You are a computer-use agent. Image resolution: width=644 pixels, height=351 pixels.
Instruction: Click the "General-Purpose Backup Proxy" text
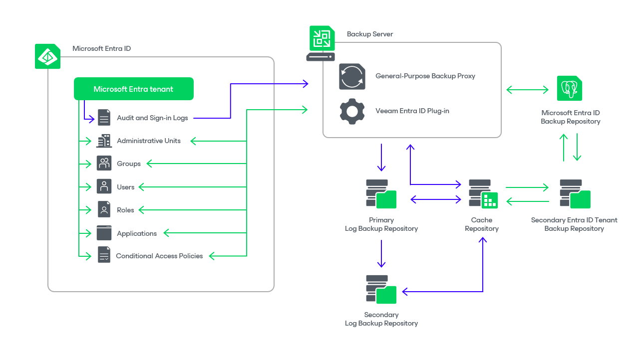pos(425,76)
